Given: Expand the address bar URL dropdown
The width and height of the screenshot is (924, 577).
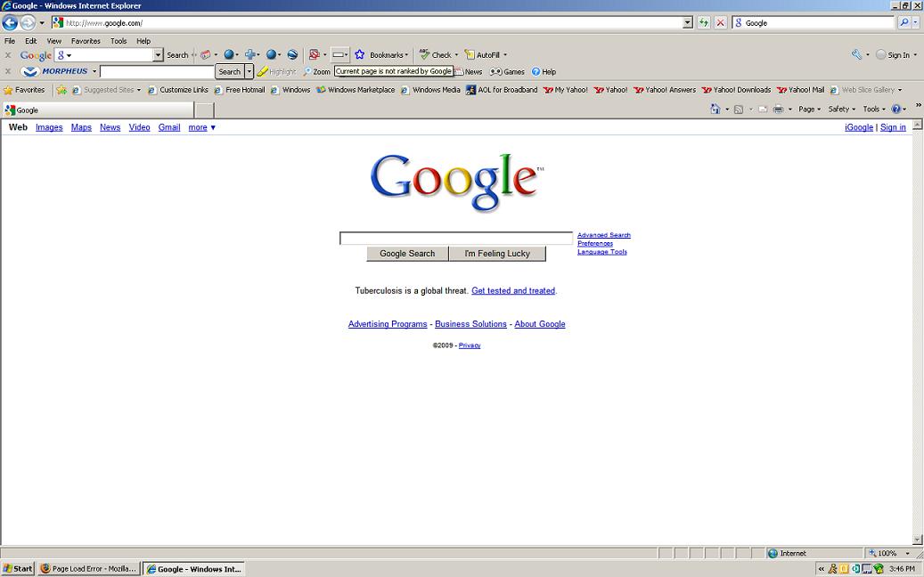Looking at the screenshot, I should click(x=687, y=23).
